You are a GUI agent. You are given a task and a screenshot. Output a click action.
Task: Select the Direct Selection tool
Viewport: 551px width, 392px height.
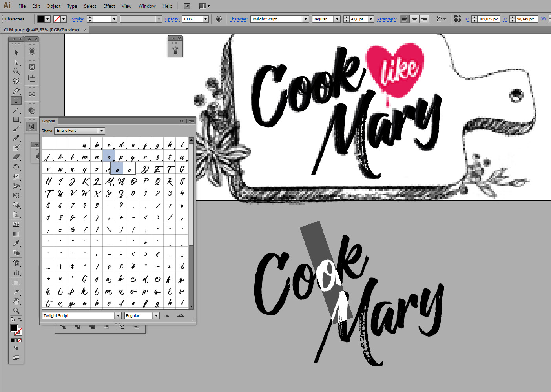16,62
